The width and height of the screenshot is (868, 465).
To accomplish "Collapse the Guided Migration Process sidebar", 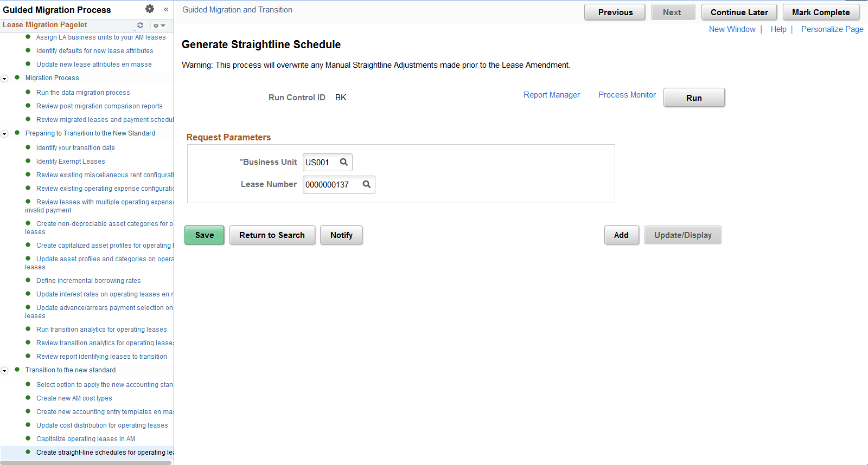I will [x=165, y=9].
